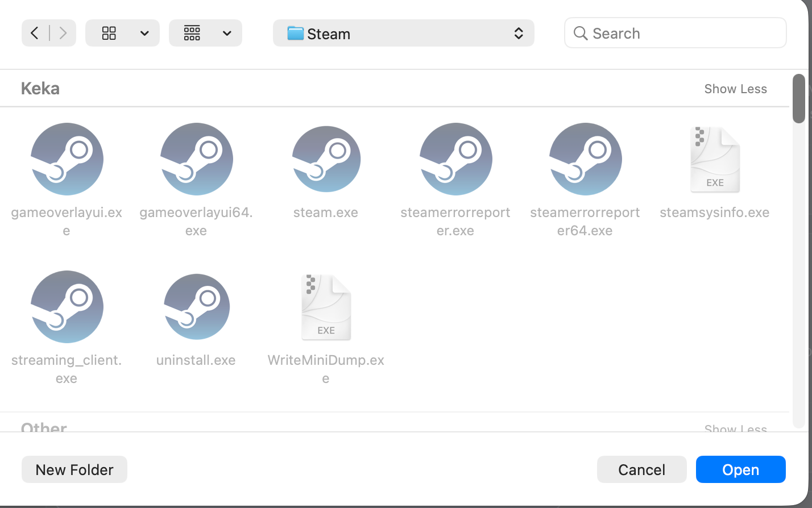Click the vertical scrollbar thumb

[799, 98]
